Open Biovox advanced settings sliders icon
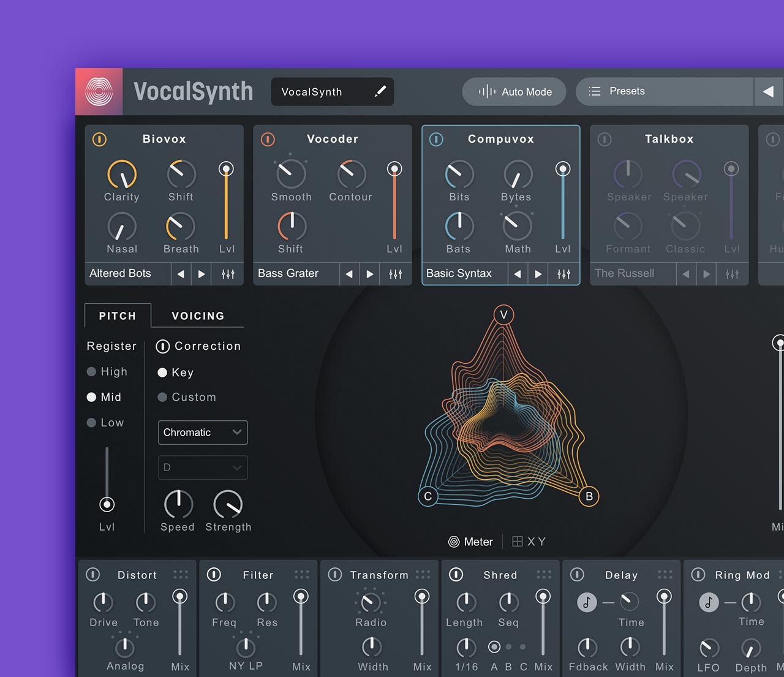Viewport: 784px width, 677px height. pos(228,274)
